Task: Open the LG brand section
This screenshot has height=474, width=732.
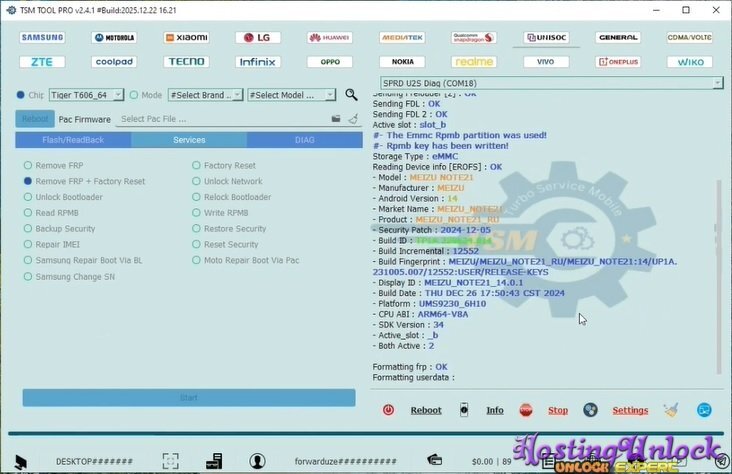Action: click(x=258, y=37)
